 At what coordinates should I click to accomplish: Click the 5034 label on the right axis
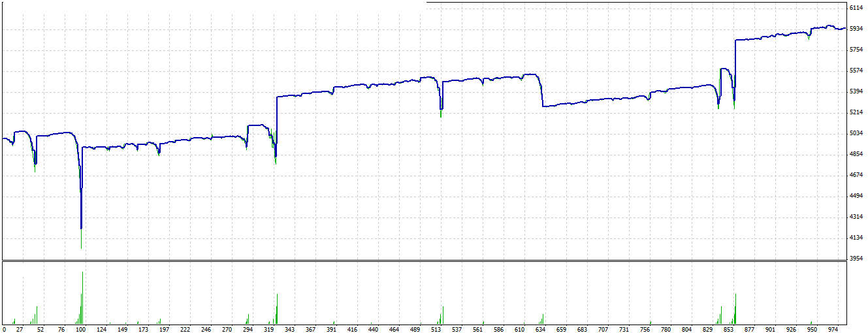(857, 133)
